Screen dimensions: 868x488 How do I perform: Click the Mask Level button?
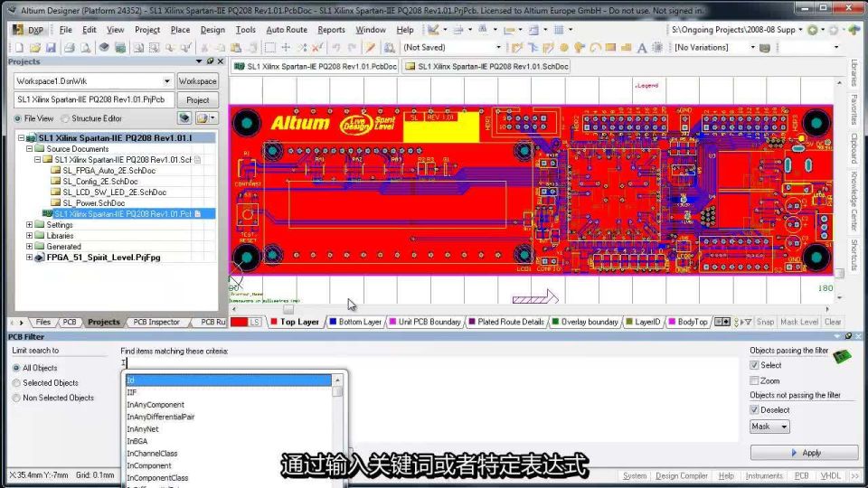[x=798, y=322]
